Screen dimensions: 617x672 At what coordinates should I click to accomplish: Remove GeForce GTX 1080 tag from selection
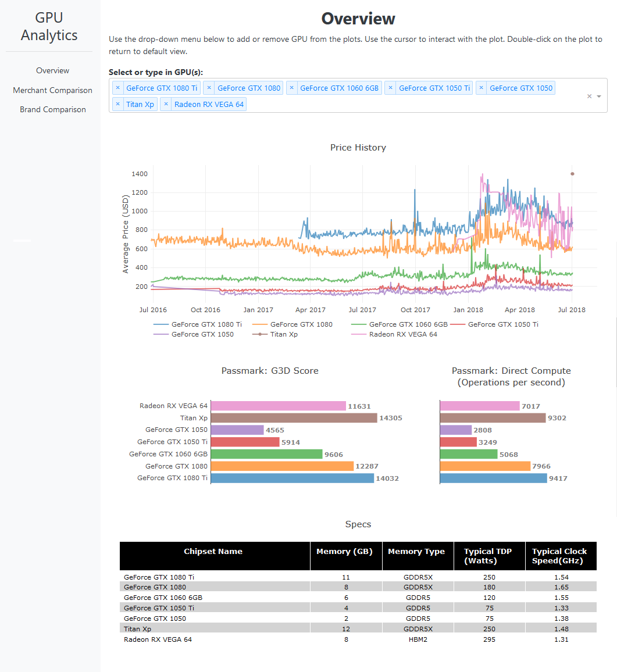[209, 88]
